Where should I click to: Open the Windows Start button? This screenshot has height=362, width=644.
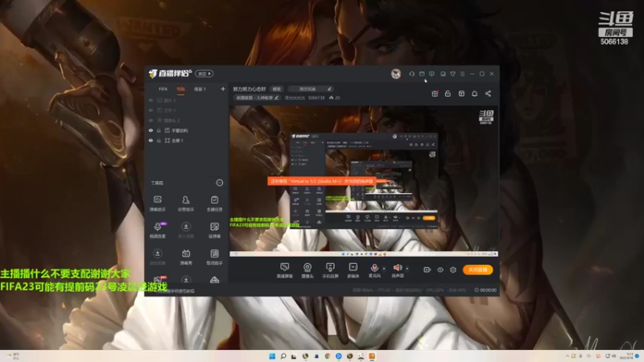[x=272, y=356]
